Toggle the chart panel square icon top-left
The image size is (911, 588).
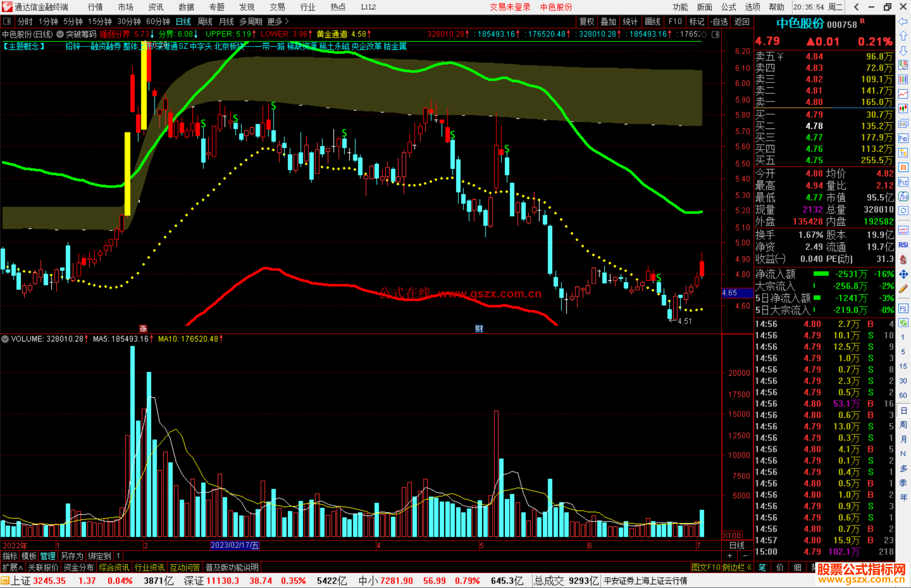(x=7, y=21)
